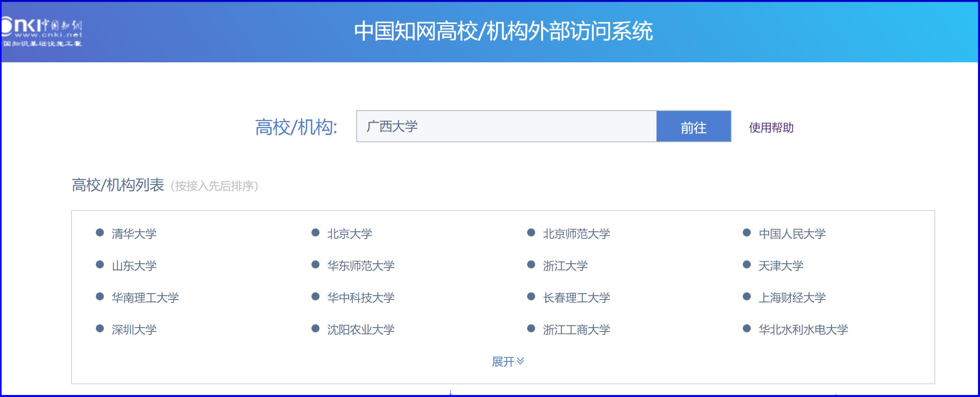Select 华南理工大学 from the list
980x397 pixels.
click(145, 298)
